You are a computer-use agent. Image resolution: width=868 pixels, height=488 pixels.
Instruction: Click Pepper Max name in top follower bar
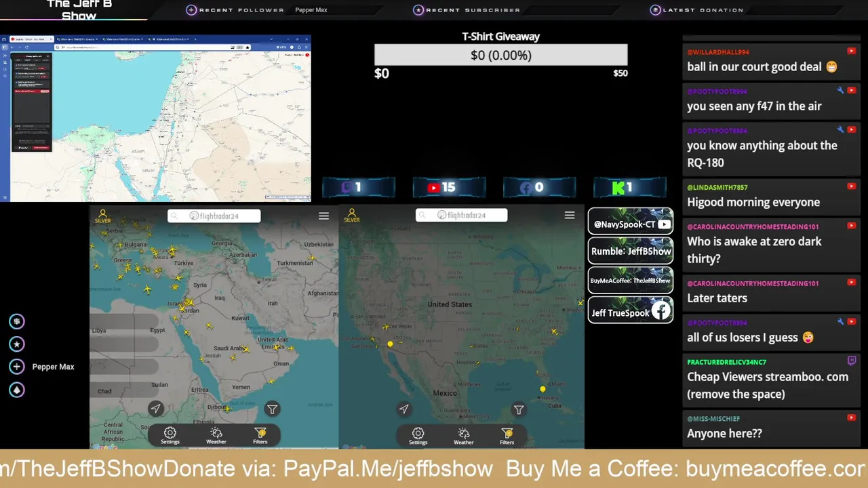click(x=311, y=10)
